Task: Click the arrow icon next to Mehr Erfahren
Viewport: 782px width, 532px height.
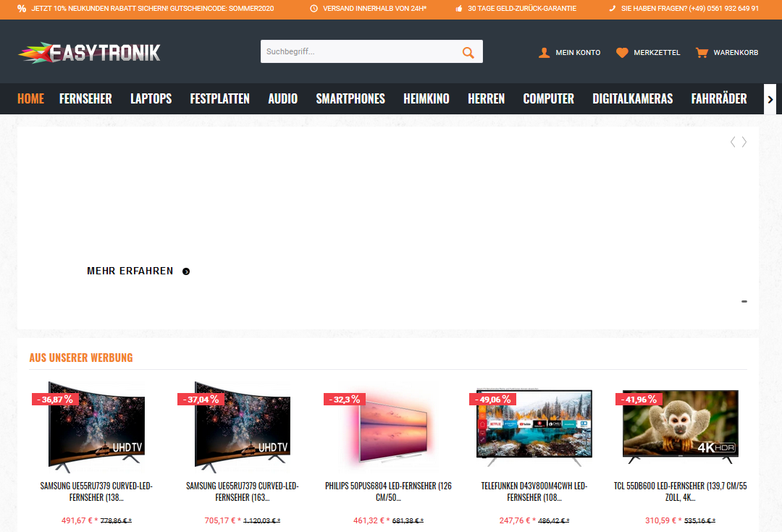Action: (x=186, y=271)
